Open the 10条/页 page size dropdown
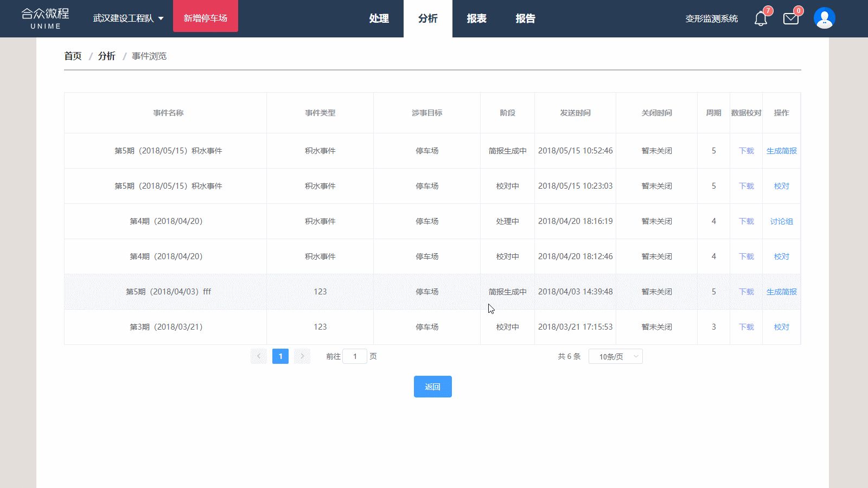Viewport: 868px width, 488px height. coord(615,356)
